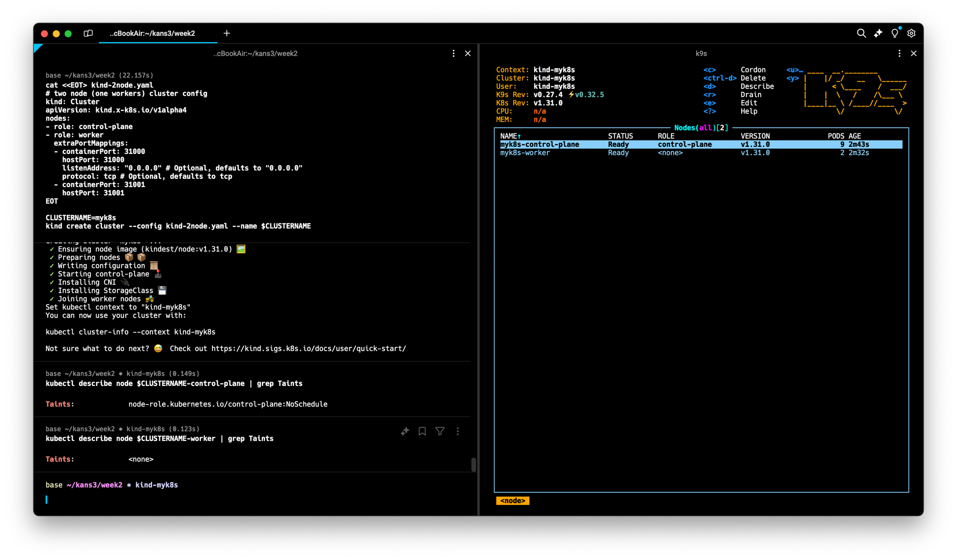Click the Help shortcut hint
This screenshot has height=560, width=957.
point(749,111)
